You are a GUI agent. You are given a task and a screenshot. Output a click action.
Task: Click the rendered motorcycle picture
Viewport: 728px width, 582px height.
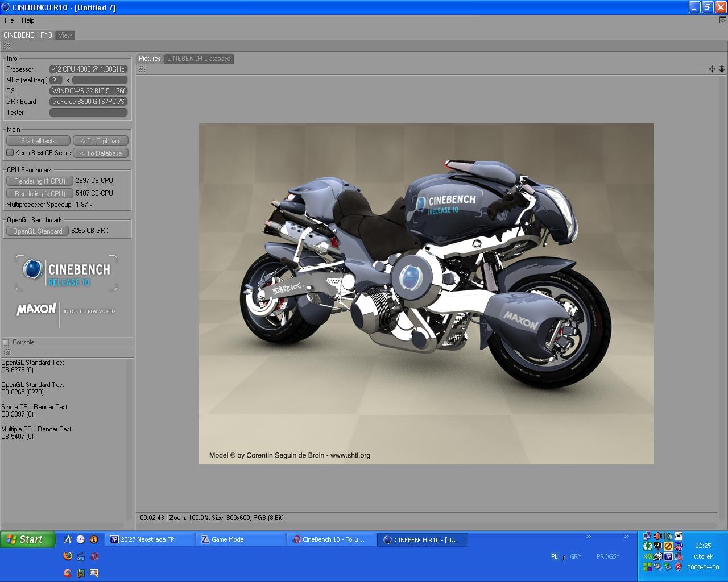pyautogui.click(x=427, y=294)
